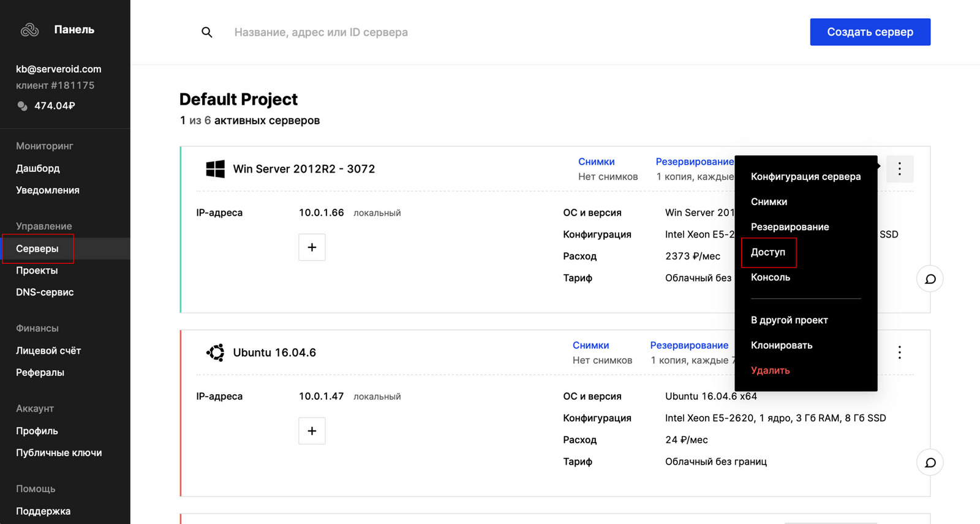The height and width of the screenshot is (524, 980).
Task: Open Публичные ключи in the sidebar
Action: coord(59,453)
